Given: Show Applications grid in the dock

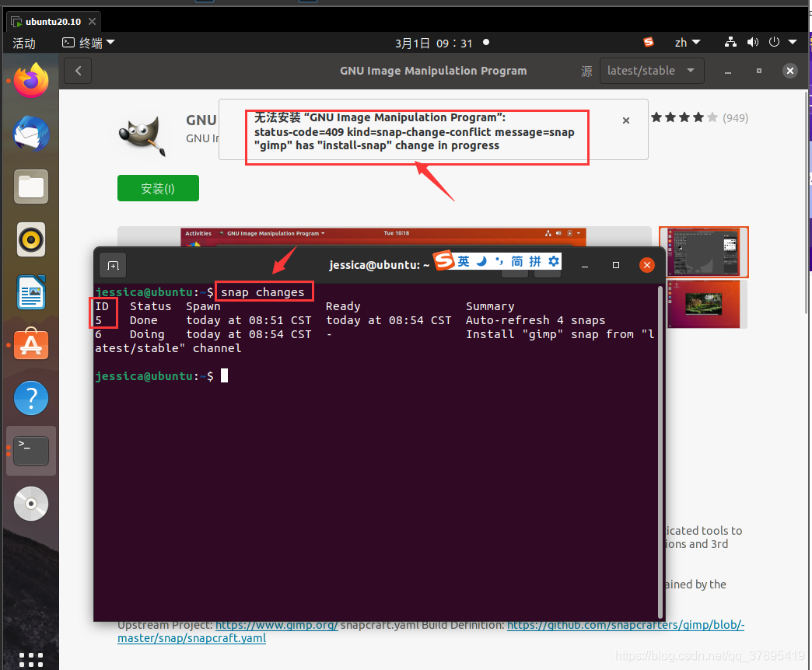Looking at the screenshot, I should [x=31, y=660].
